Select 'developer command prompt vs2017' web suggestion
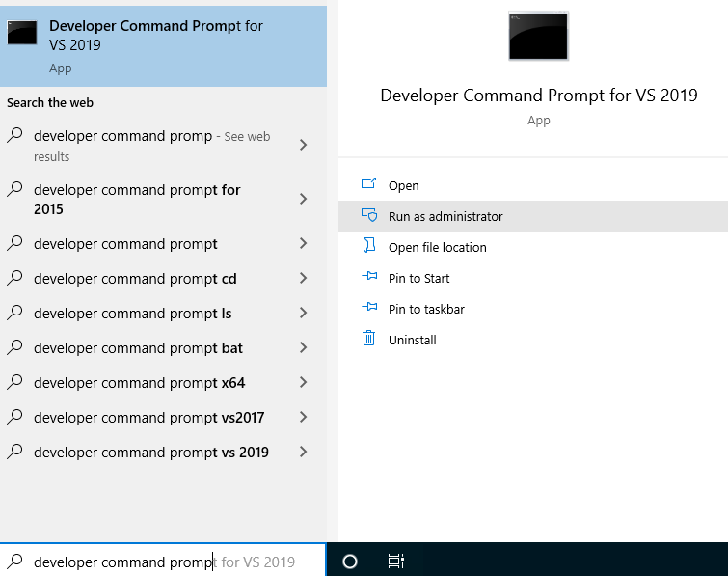 [x=163, y=418]
